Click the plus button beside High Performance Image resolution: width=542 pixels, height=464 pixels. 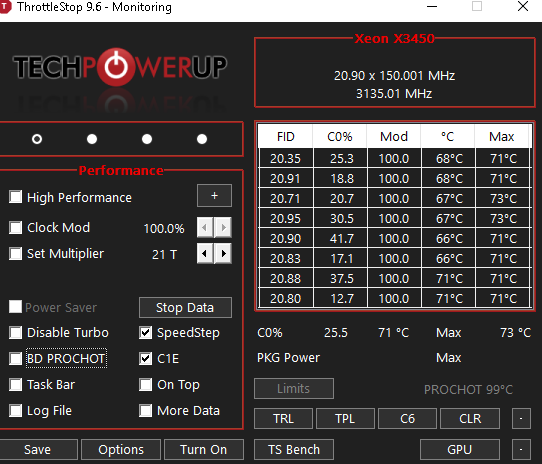tap(214, 196)
